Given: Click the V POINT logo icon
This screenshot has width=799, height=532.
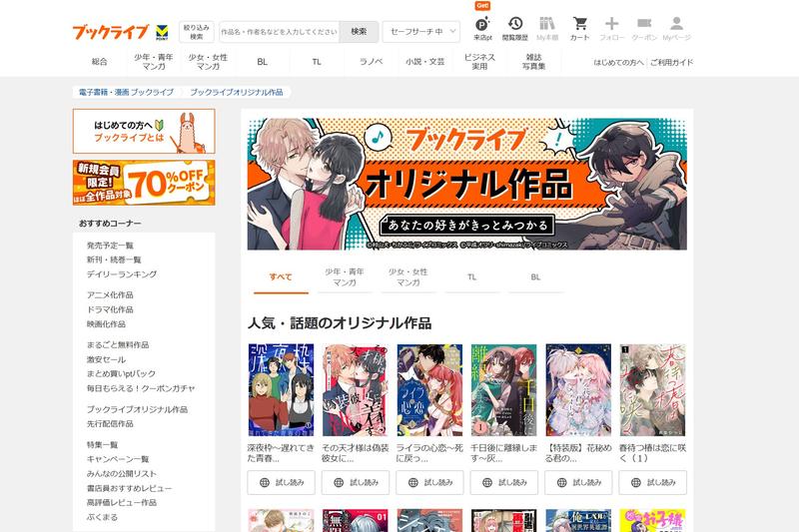Looking at the screenshot, I should coord(162,32).
